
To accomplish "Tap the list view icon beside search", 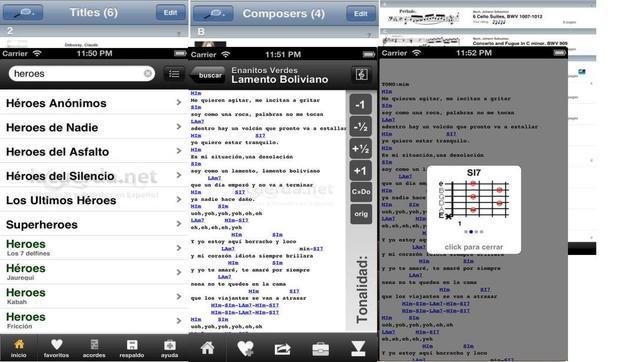I will [x=174, y=74].
